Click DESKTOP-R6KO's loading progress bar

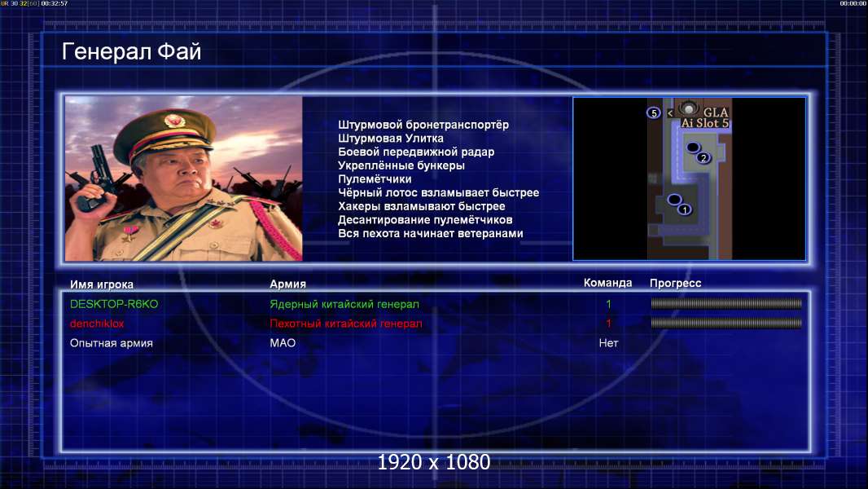click(x=726, y=303)
